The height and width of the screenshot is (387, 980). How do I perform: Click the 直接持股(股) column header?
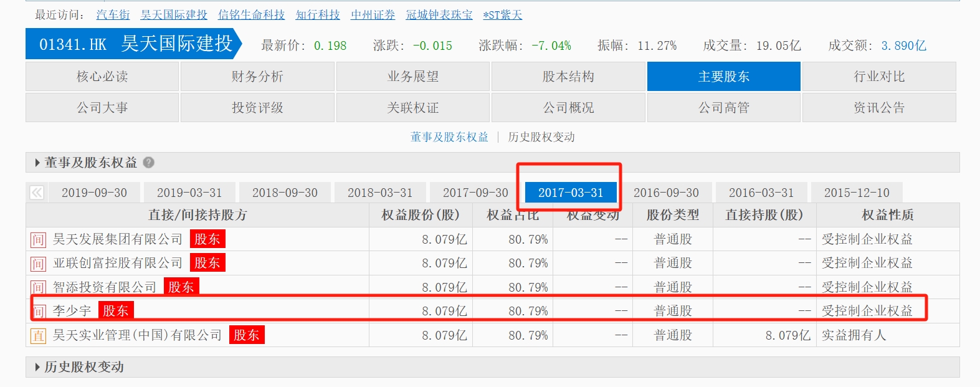(764, 215)
